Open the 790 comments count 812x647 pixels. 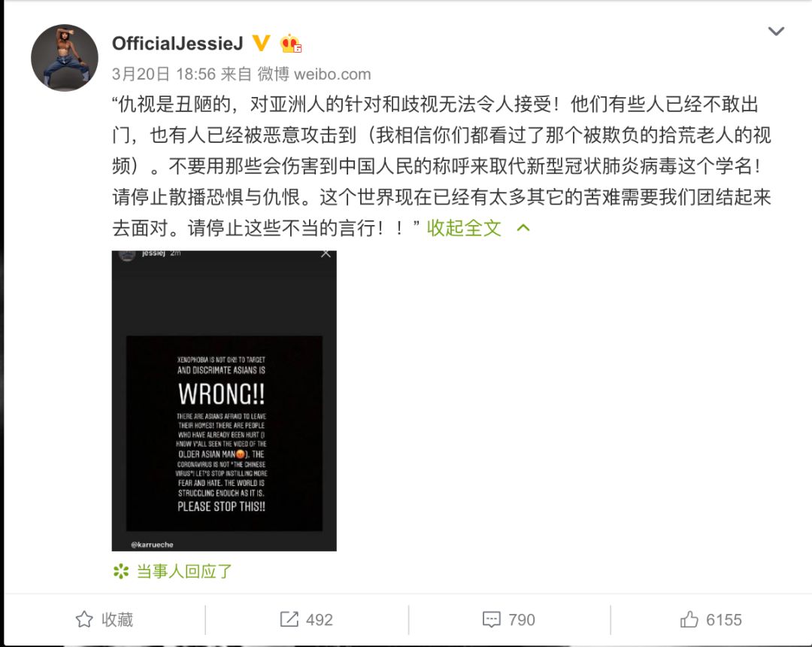522,620
